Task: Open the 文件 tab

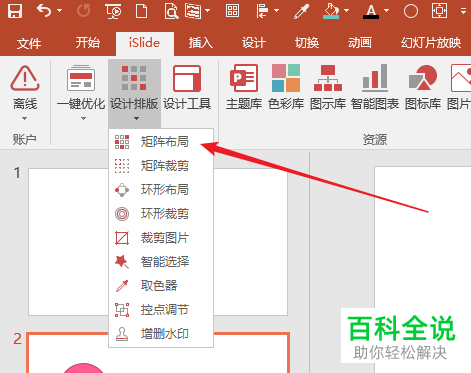Action: [29, 43]
